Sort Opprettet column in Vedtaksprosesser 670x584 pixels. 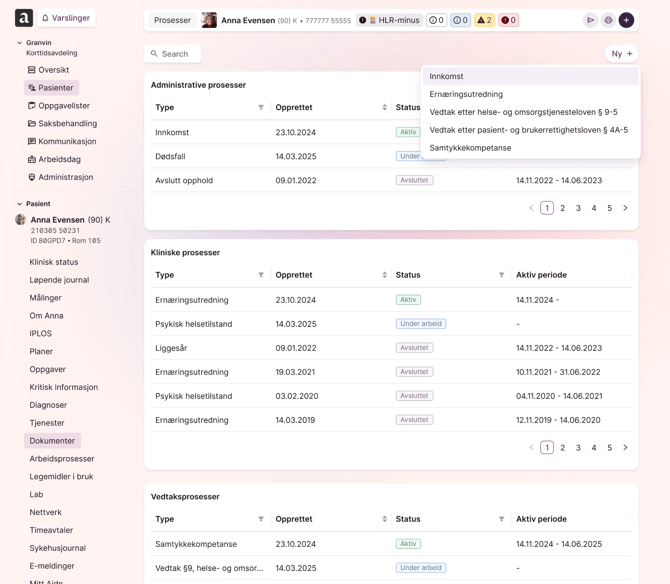[x=384, y=519]
